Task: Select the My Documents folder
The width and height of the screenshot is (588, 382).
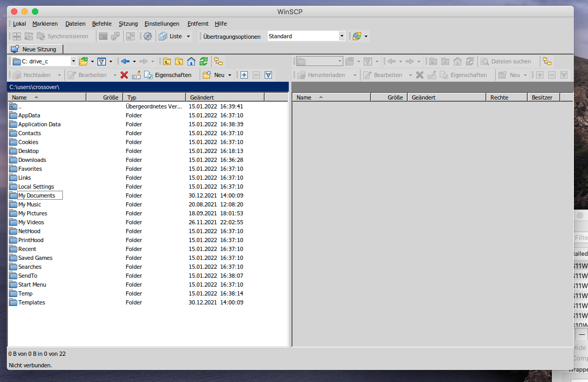Action: [x=36, y=195]
